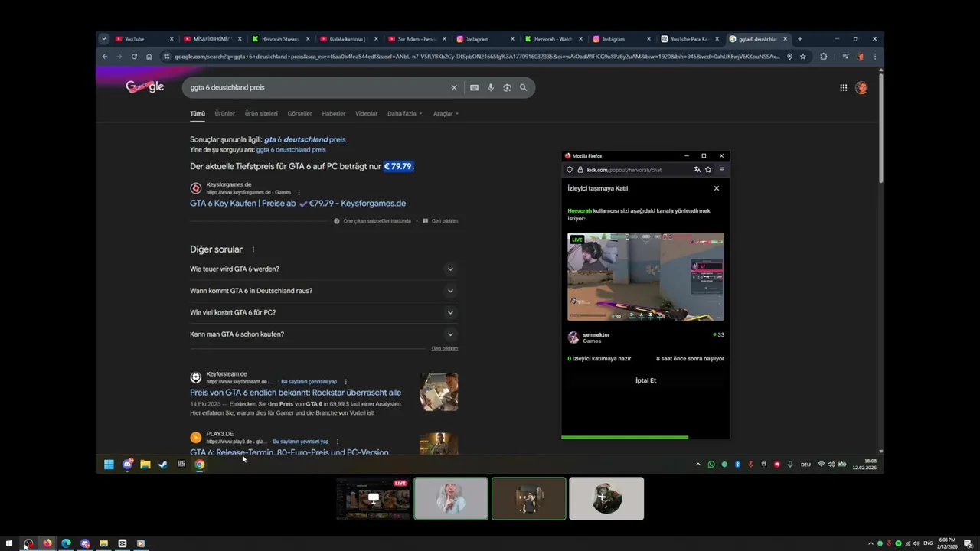This screenshot has height=551, width=980.
Task: Open Epic Games launcher in inner taskbar
Action: click(181, 464)
